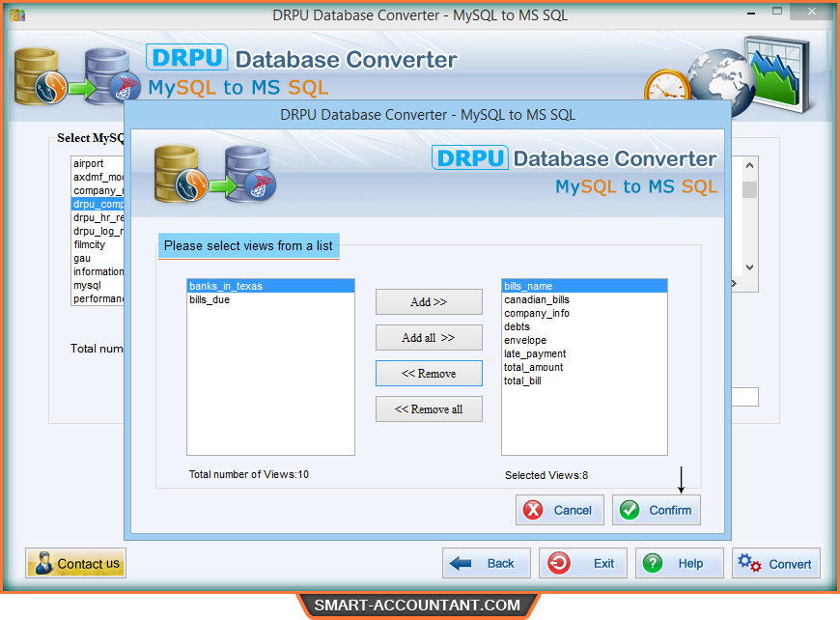
Task: Click the red Exit circle icon
Action: [x=559, y=563]
